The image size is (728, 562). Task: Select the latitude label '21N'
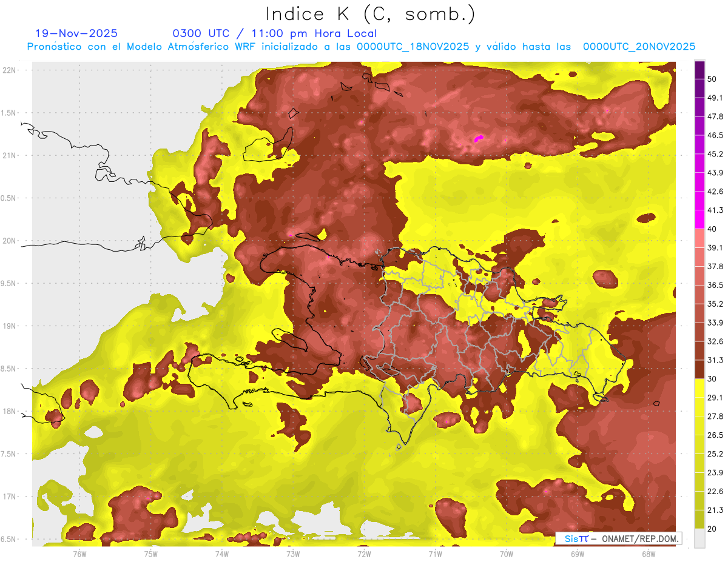coord(9,155)
